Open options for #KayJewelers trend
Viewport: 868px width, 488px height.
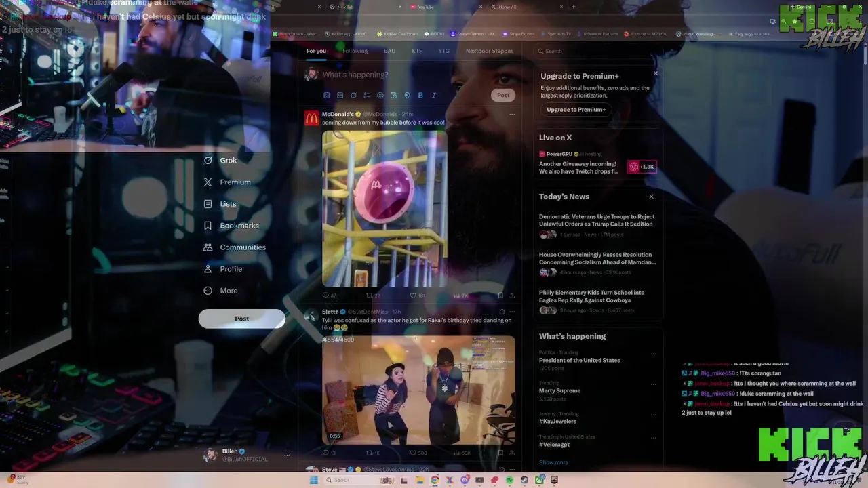point(654,415)
